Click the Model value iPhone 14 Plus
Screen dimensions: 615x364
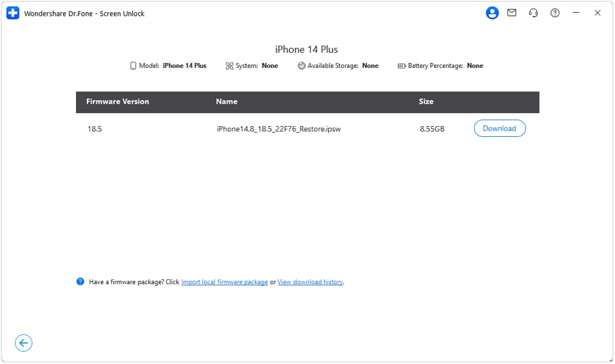pyautogui.click(x=184, y=66)
